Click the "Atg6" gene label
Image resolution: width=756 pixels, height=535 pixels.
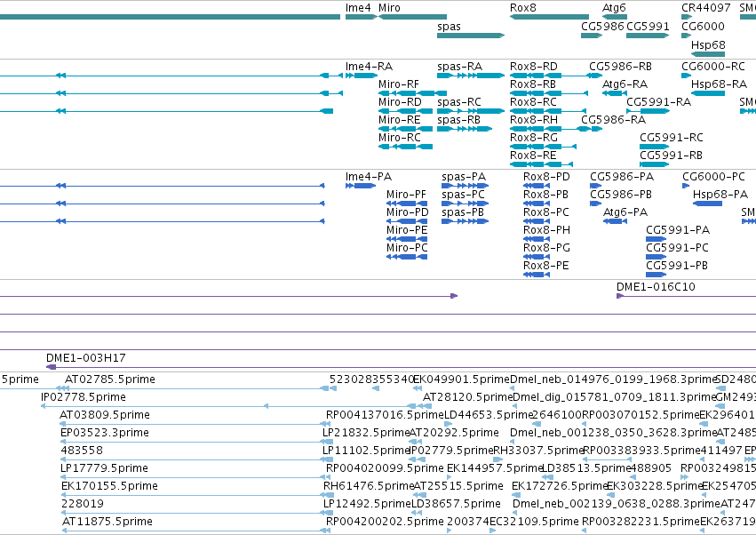[x=614, y=8]
